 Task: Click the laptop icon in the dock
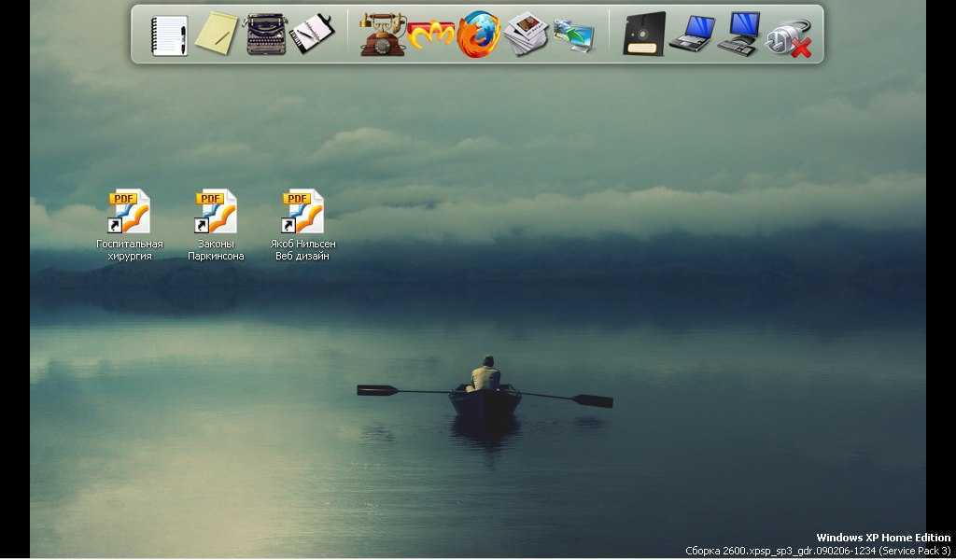click(x=692, y=35)
